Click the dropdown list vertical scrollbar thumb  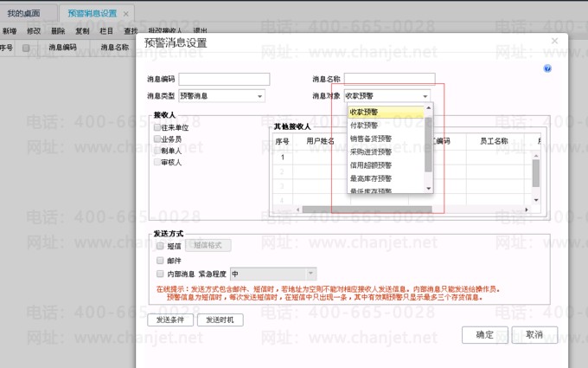click(x=428, y=145)
